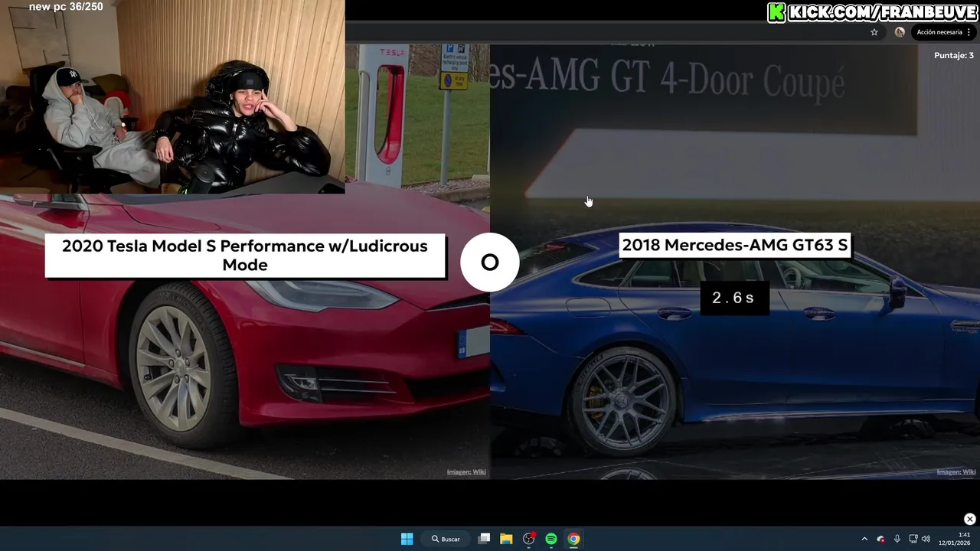980x551 pixels.
Task: Click the 2.6 s time value
Action: click(x=733, y=298)
